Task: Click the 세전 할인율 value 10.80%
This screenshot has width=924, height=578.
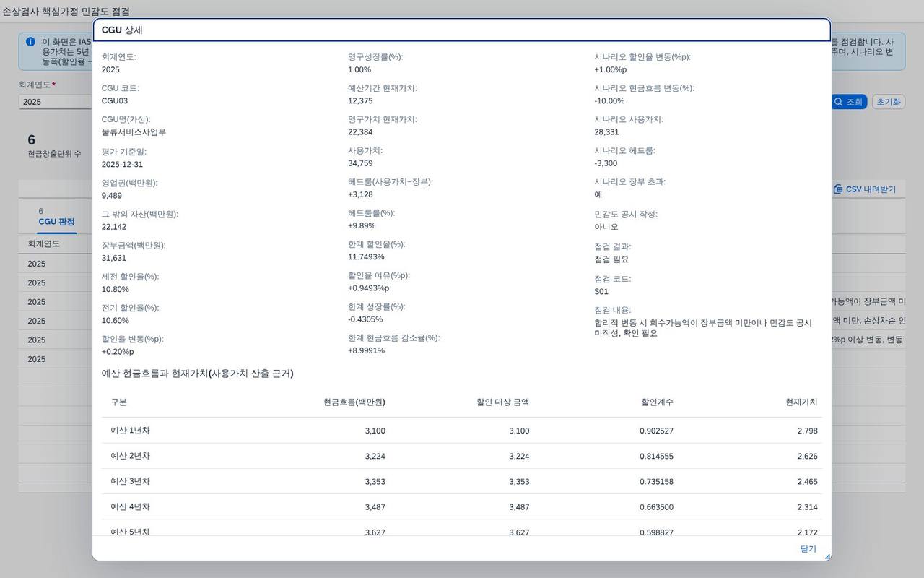Action: tap(115, 289)
